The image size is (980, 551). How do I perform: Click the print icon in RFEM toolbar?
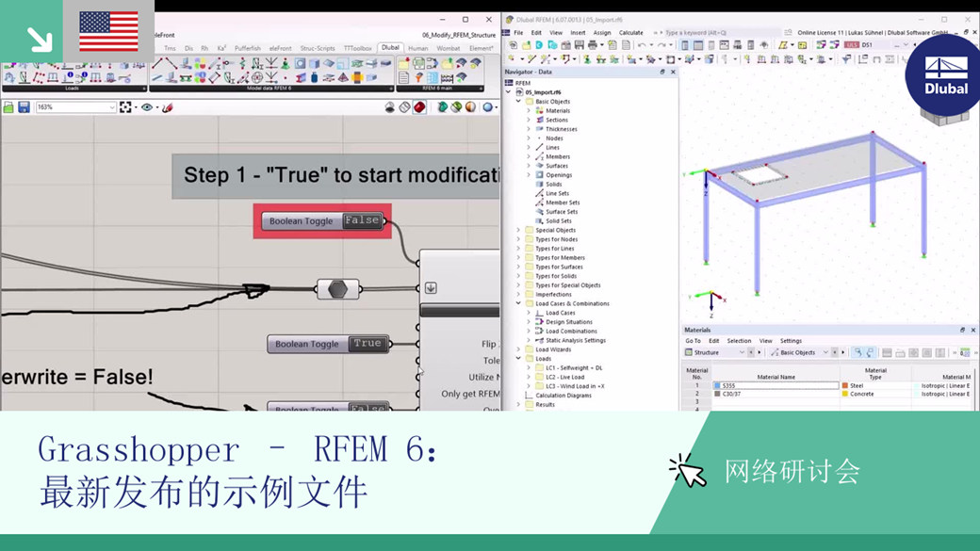pos(593,45)
